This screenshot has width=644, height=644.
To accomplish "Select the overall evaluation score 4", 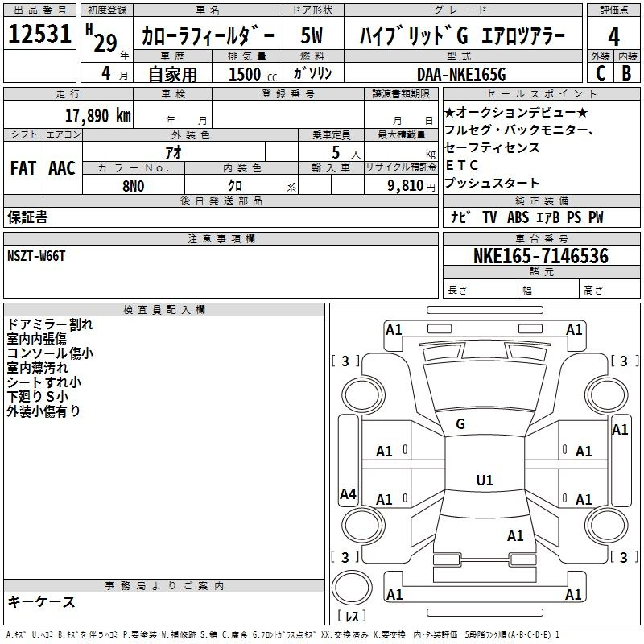I will [613, 36].
